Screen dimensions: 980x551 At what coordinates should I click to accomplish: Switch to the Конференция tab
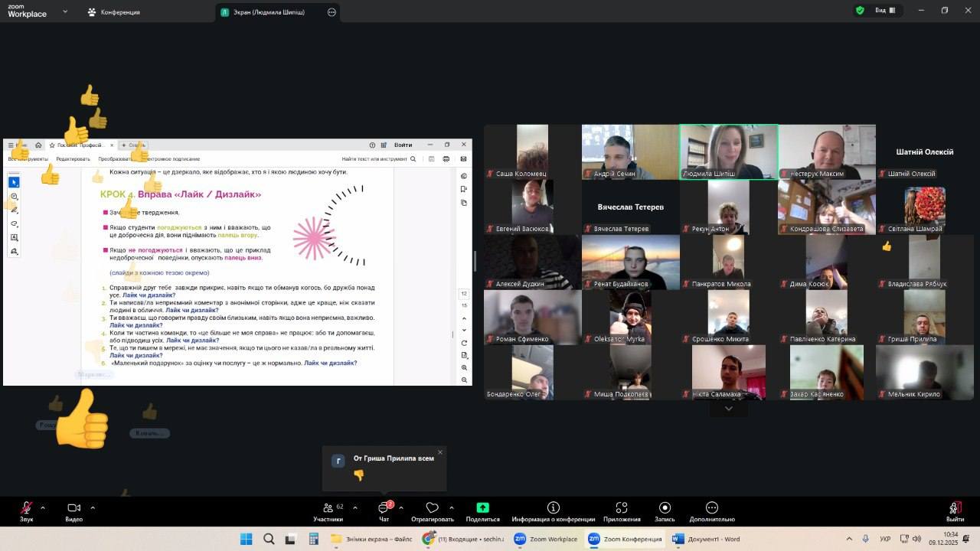click(x=113, y=12)
